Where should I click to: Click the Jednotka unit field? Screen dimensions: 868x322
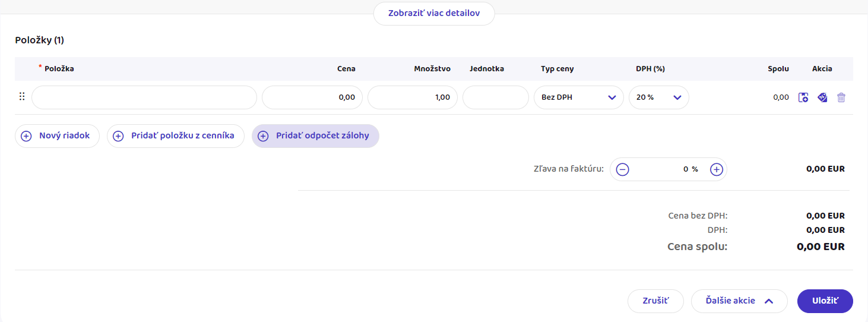[495, 97]
